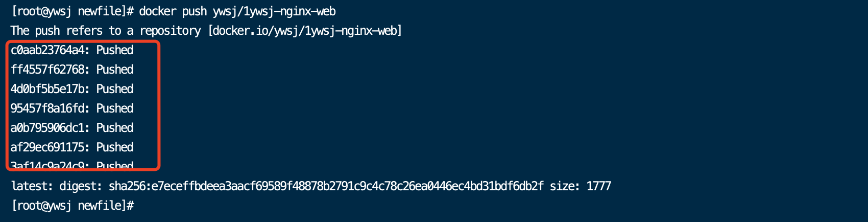Click Pushed status next to 95457f8a16fd
868x222 pixels.
[115, 108]
